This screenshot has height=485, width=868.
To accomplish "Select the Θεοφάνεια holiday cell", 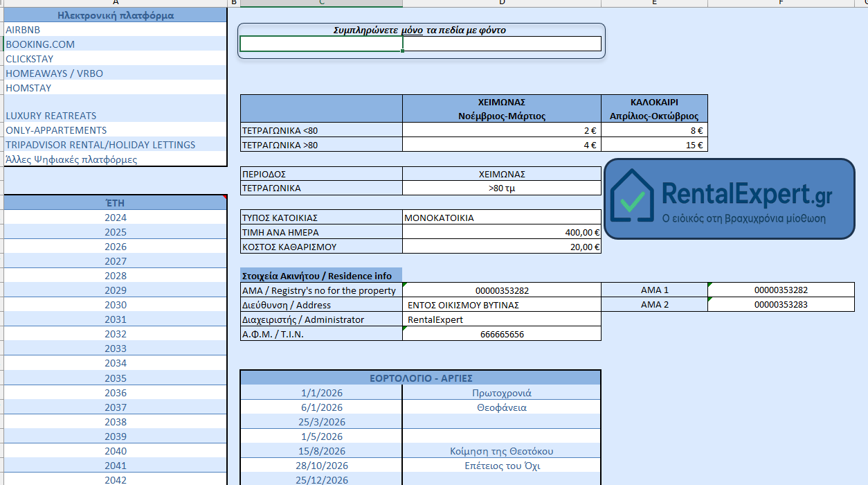I will tap(502, 407).
